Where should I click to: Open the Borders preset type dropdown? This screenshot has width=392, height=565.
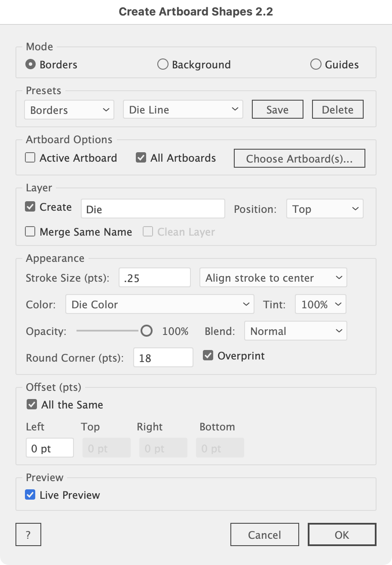(x=69, y=110)
